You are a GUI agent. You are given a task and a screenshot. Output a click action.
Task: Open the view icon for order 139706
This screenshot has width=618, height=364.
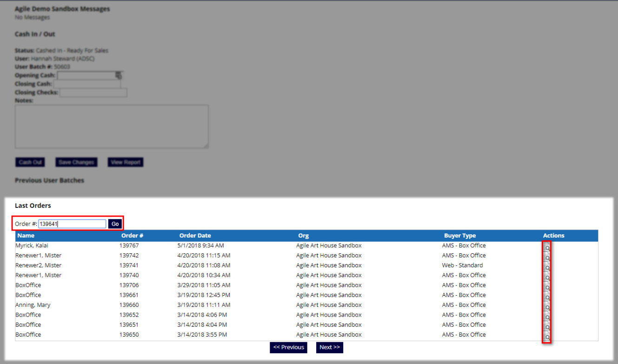[547, 287]
